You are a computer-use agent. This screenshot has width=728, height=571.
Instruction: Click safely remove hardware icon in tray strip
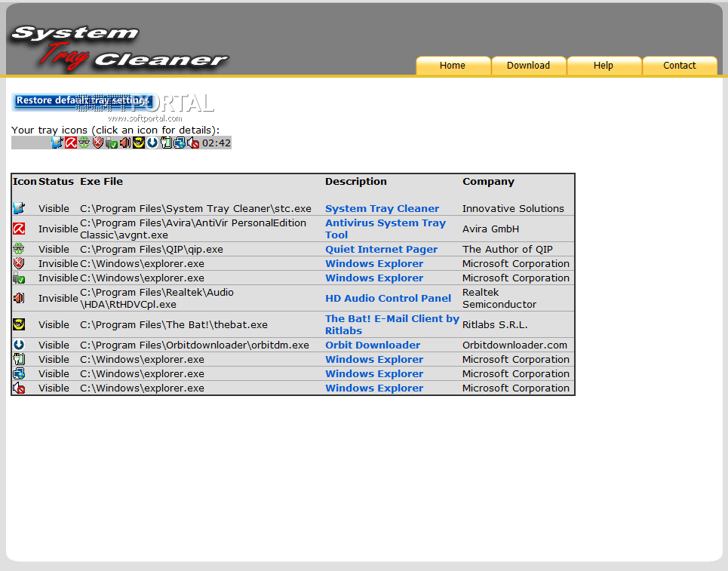tap(112, 143)
